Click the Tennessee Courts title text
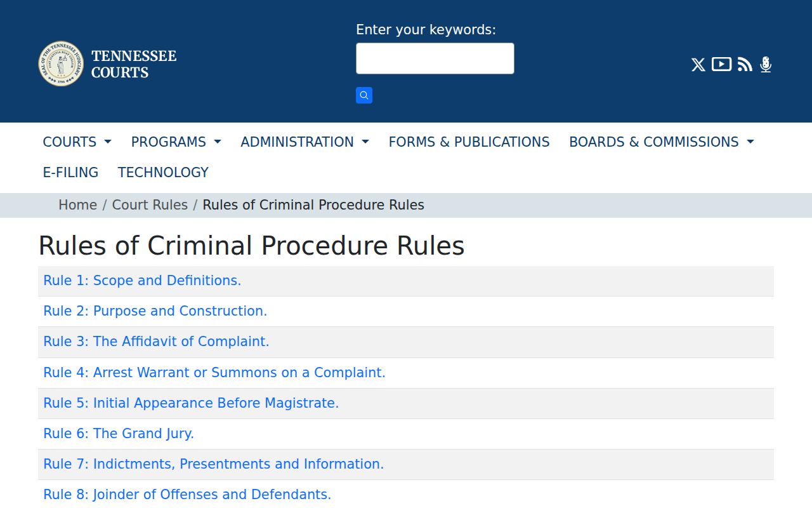The image size is (812, 508). click(x=134, y=64)
